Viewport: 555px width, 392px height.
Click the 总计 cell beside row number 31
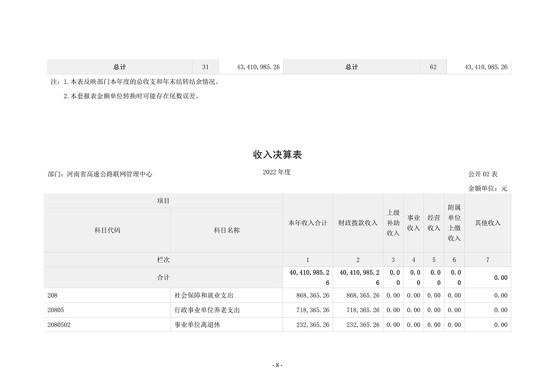[120, 67]
